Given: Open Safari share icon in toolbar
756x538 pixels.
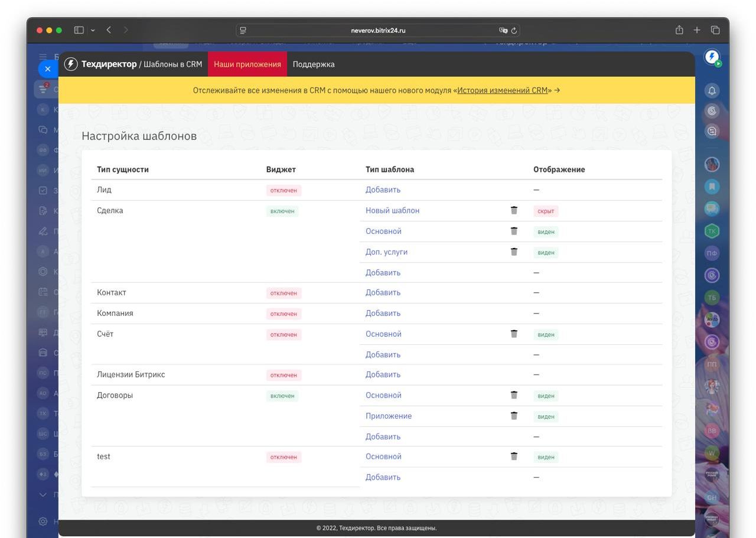Looking at the screenshot, I should coord(679,30).
